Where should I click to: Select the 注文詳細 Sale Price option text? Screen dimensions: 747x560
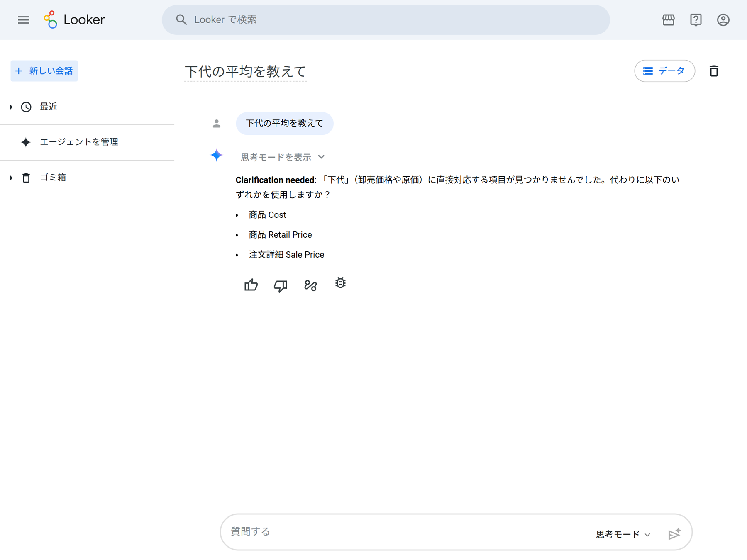(x=286, y=255)
